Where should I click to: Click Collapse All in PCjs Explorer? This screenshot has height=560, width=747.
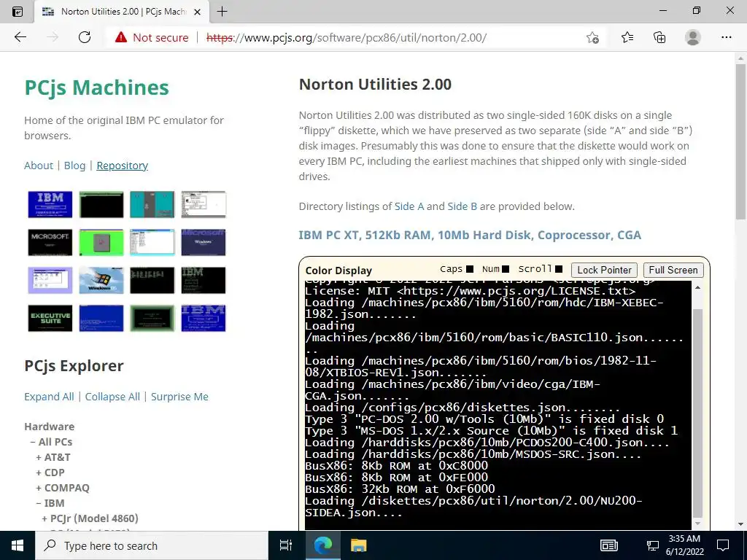112,397
